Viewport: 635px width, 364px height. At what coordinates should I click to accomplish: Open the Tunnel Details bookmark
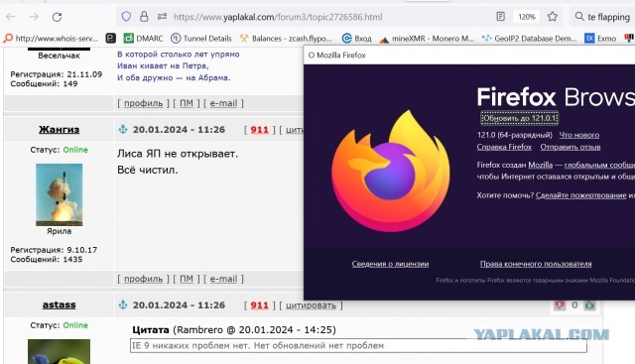point(201,39)
